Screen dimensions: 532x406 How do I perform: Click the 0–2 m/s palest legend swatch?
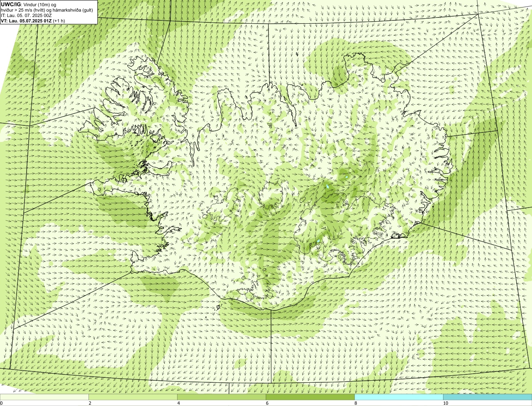tap(44, 397)
